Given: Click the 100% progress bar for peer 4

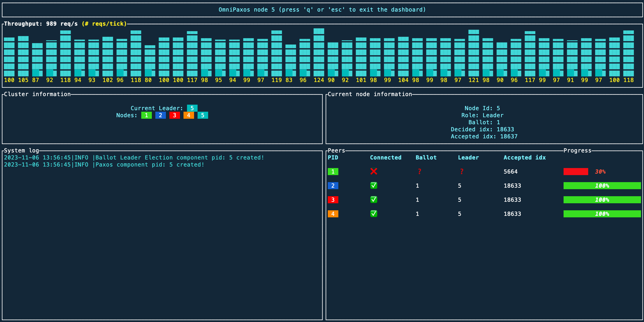Looking at the screenshot, I should click(602, 214).
